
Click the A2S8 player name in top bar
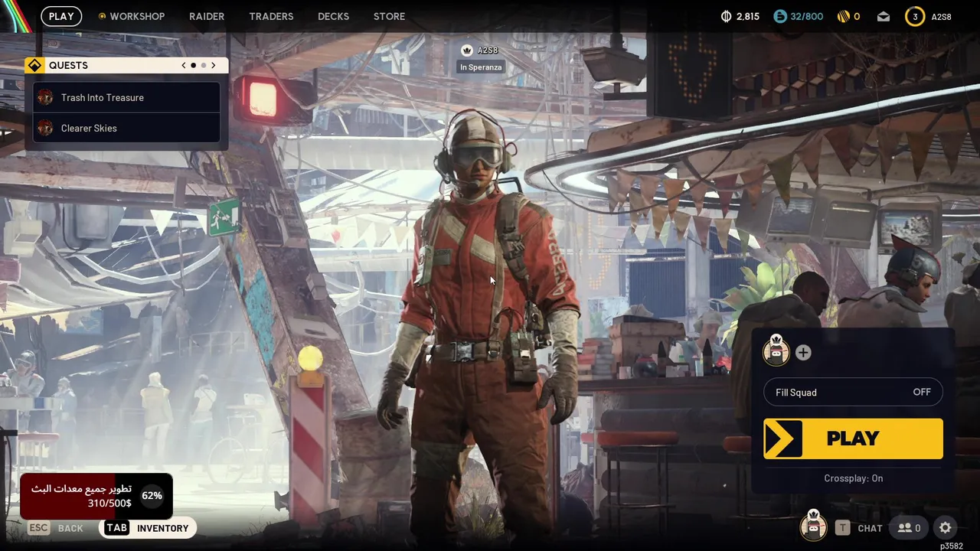click(x=941, y=16)
